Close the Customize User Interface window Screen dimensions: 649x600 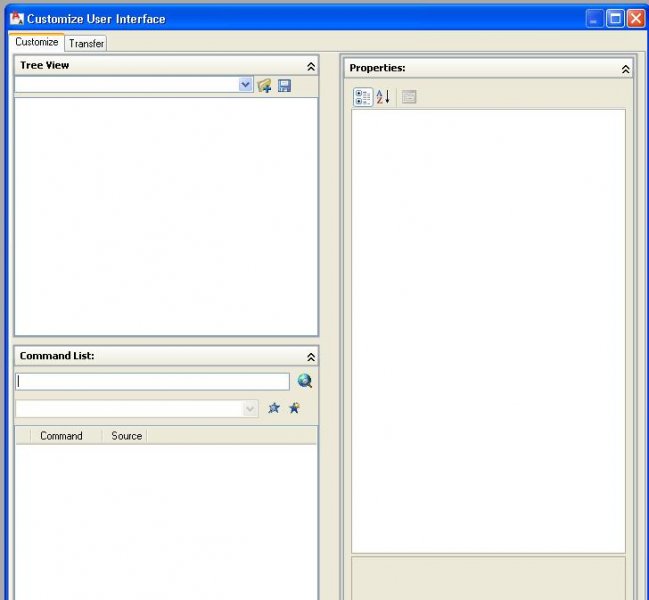(x=636, y=19)
